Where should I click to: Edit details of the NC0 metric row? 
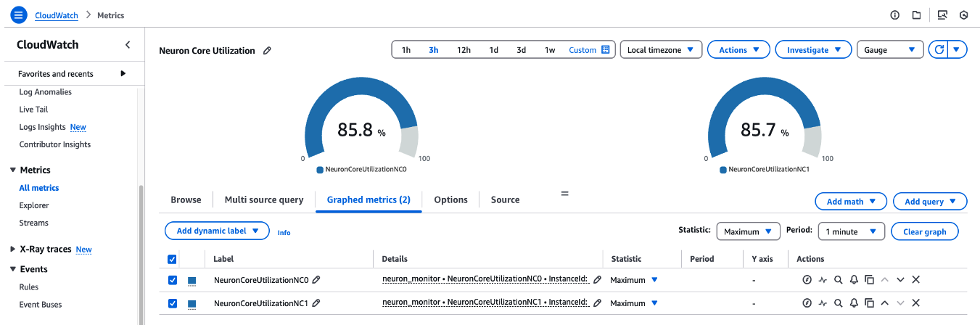pyautogui.click(x=597, y=280)
